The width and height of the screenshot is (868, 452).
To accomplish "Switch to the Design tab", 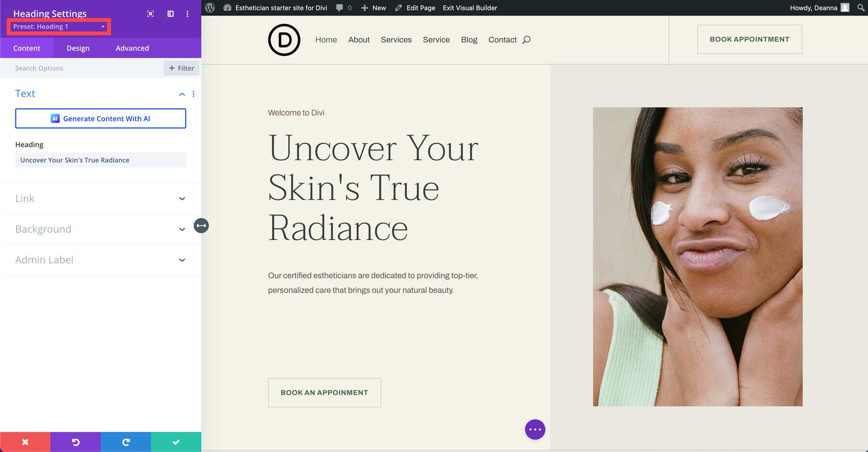I will point(78,48).
